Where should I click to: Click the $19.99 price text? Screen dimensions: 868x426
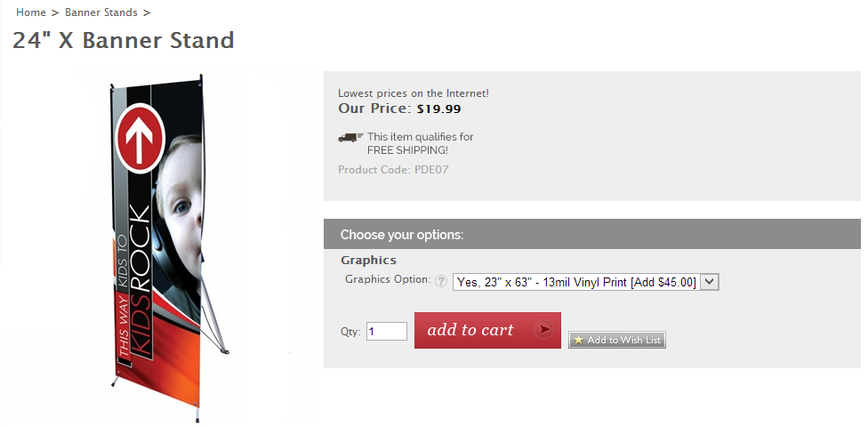click(439, 109)
